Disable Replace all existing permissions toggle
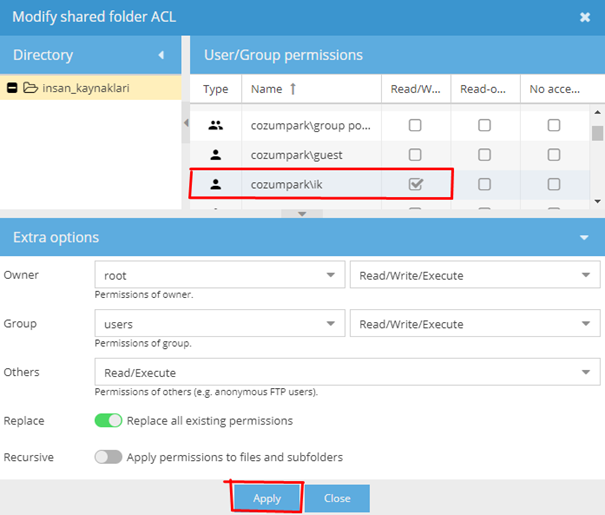Viewport: 605px width, 515px height. click(108, 420)
